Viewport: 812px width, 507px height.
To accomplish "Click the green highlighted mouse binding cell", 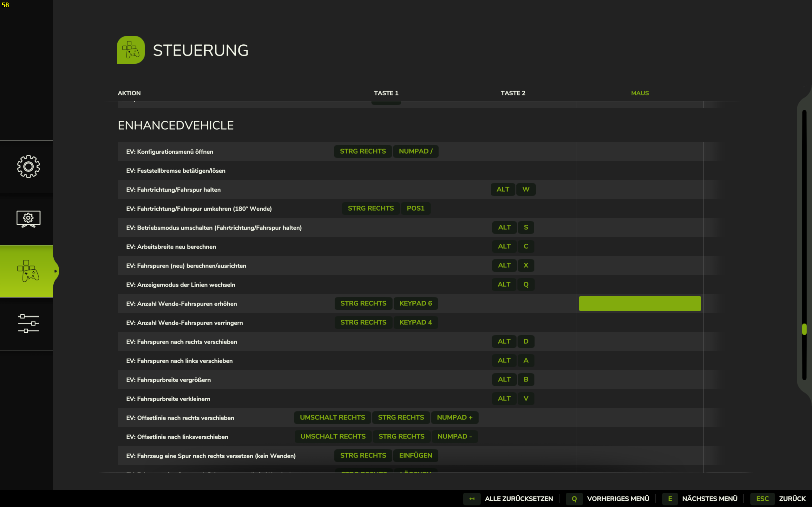I will [x=639, y=304].
